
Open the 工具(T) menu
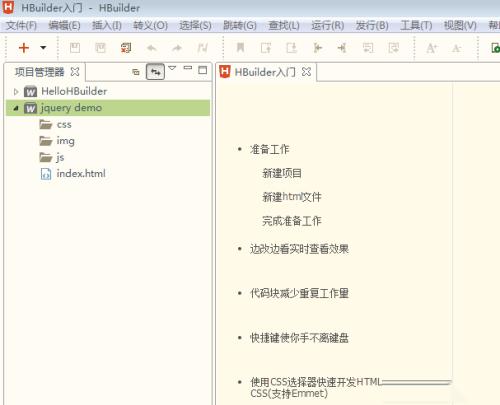(x=416, y=25)
